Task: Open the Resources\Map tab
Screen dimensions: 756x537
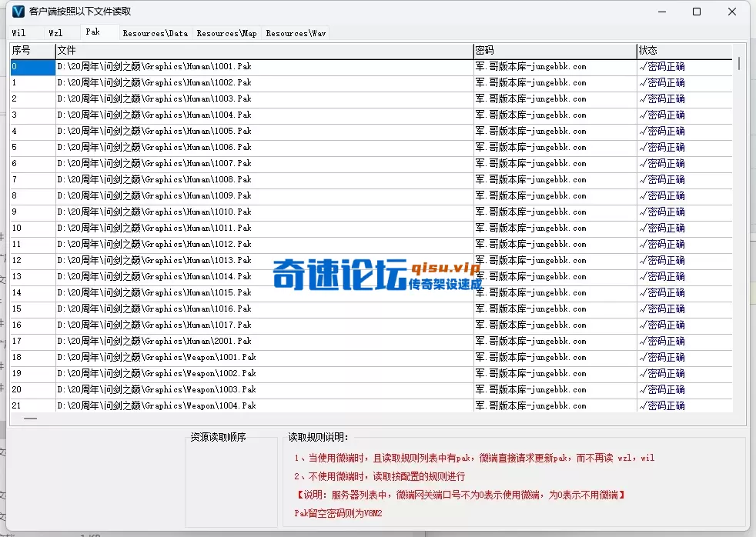Action: (x=227, y=32)
